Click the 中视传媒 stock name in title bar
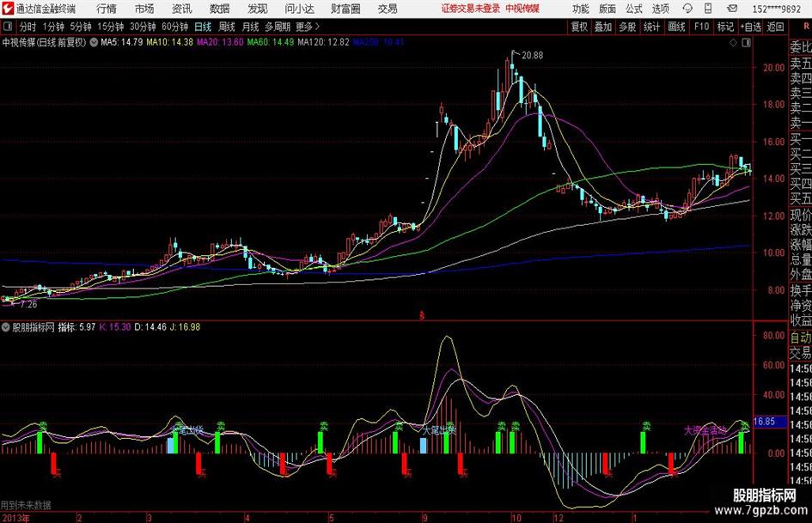The image size is (812, 523). [522, 9]
